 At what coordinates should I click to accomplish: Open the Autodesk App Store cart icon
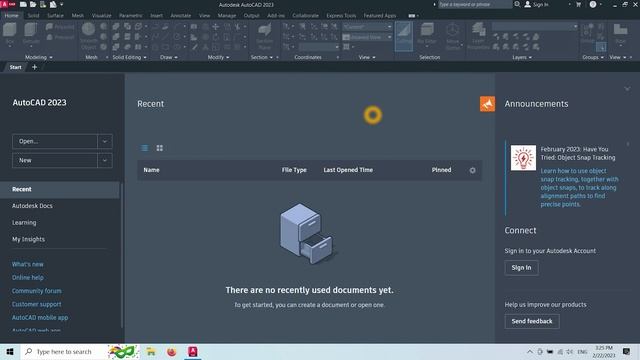click(x=578, y=4)
